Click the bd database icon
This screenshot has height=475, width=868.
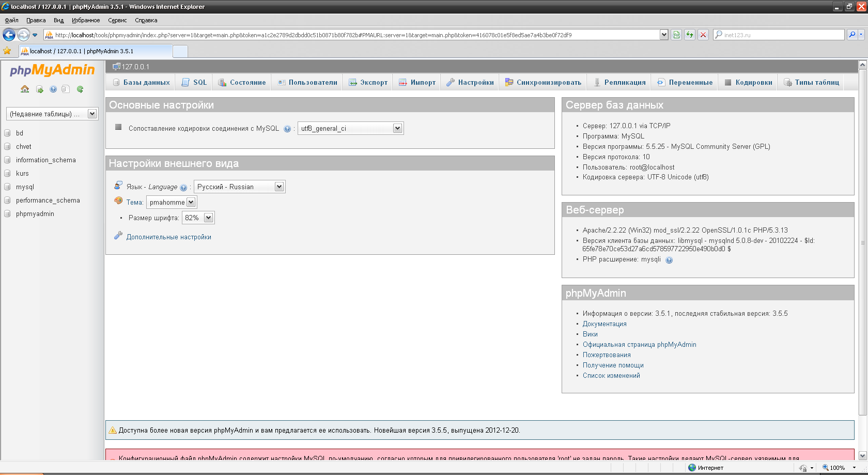pyautogui.click(x=7, y=133)
